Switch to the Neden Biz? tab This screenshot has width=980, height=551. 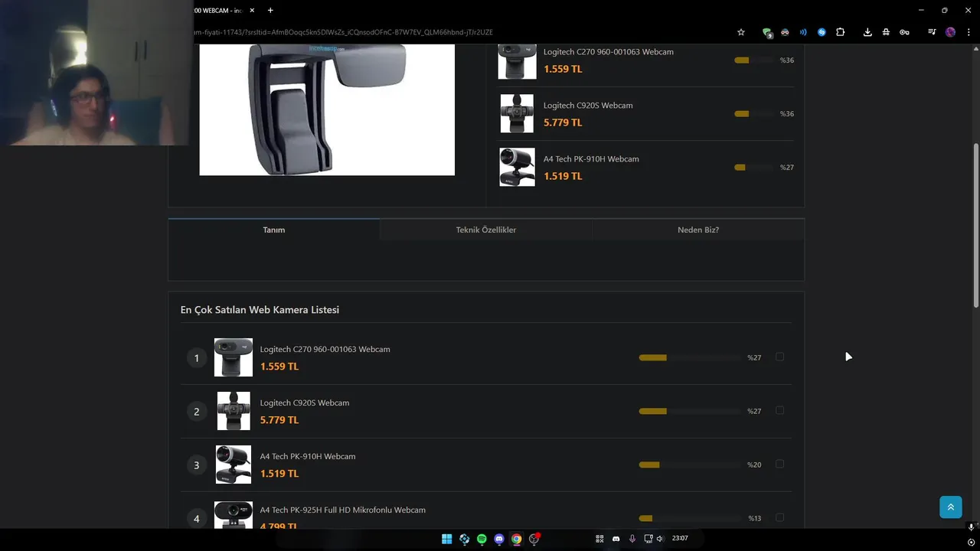[x=698, y=230]
